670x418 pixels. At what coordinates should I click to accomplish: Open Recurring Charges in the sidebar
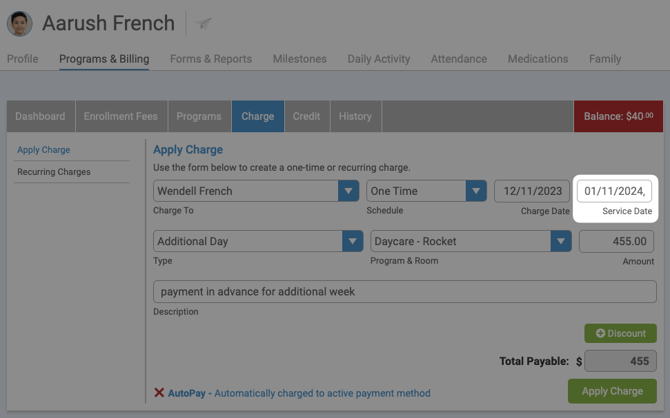pyautogui.click(x=54, y=172)
